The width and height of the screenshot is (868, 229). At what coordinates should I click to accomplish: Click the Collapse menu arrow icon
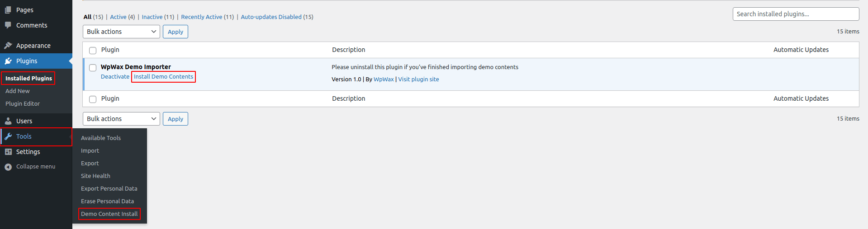coord(8,167)
